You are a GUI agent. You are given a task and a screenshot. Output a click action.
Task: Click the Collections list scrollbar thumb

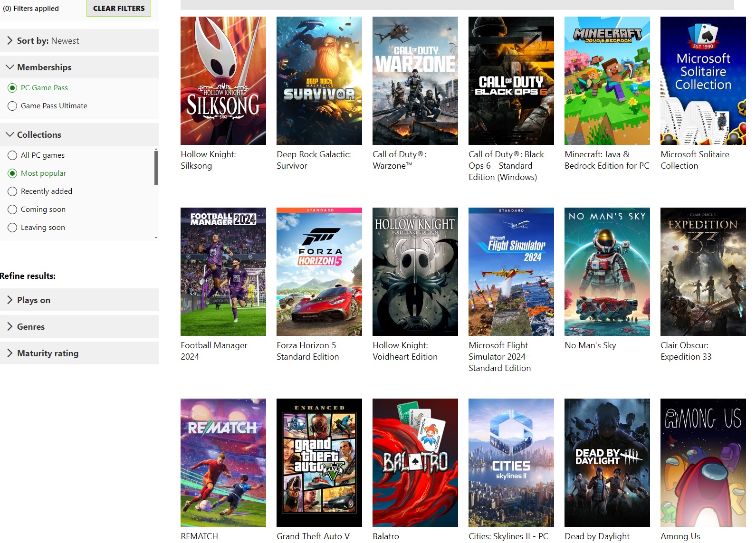pos(156,167)
